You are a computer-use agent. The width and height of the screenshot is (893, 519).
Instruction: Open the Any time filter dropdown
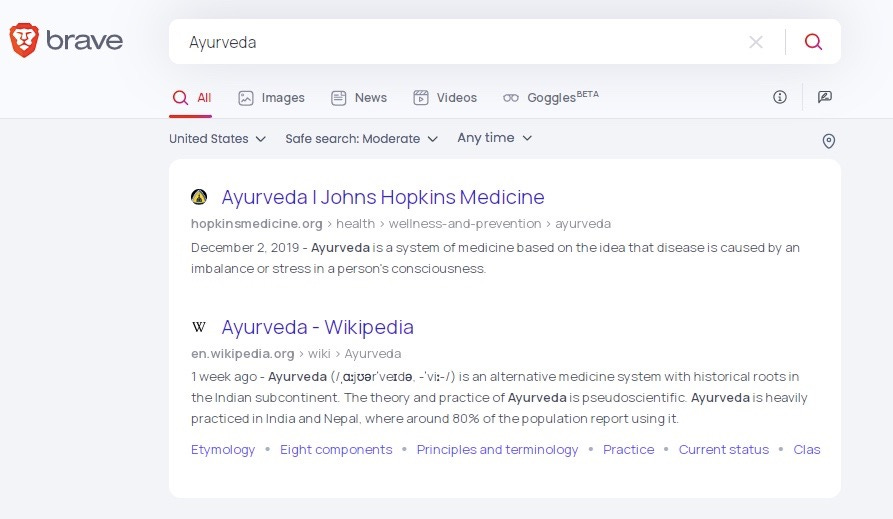[x=494, y=138]
